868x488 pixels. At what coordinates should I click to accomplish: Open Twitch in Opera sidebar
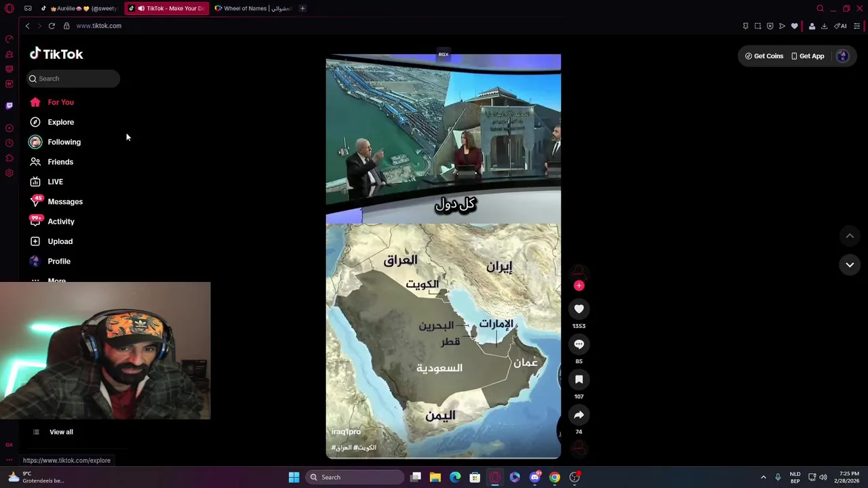point(9,106)
